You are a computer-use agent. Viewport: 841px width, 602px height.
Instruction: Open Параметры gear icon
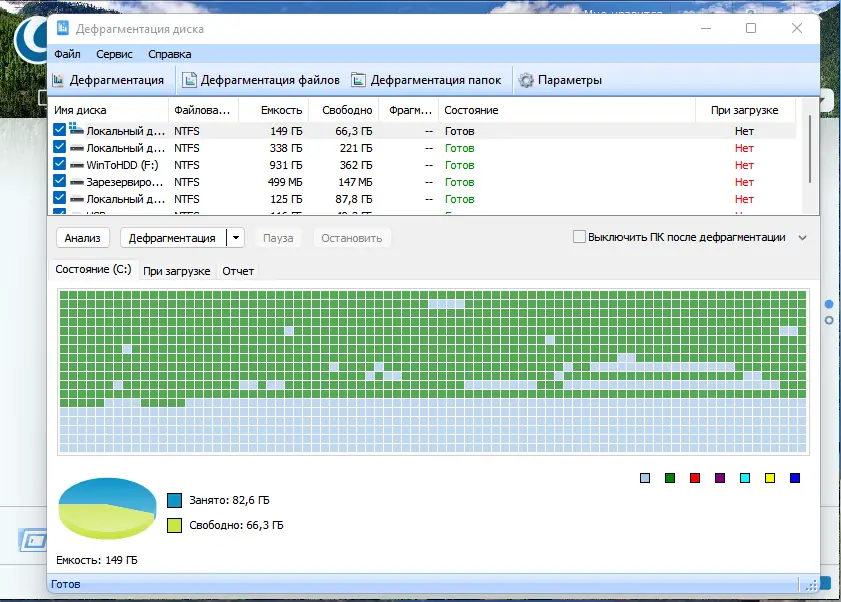click(x=526, y=80)
